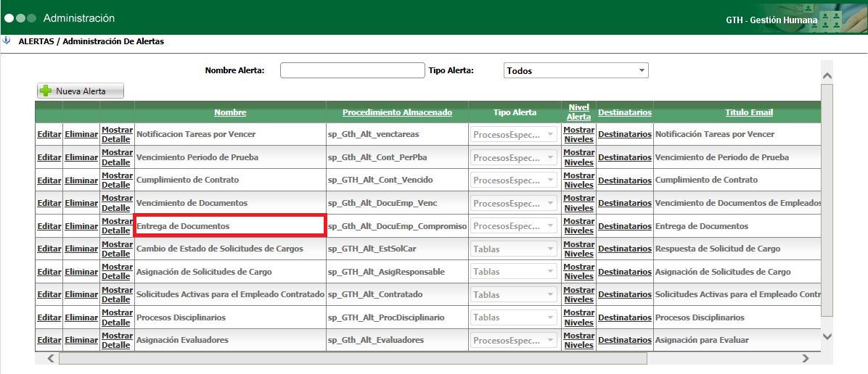Screen dimensions: 868x374
Task: Click the horizontal scrollbar thumb
Action: point(353,359)
